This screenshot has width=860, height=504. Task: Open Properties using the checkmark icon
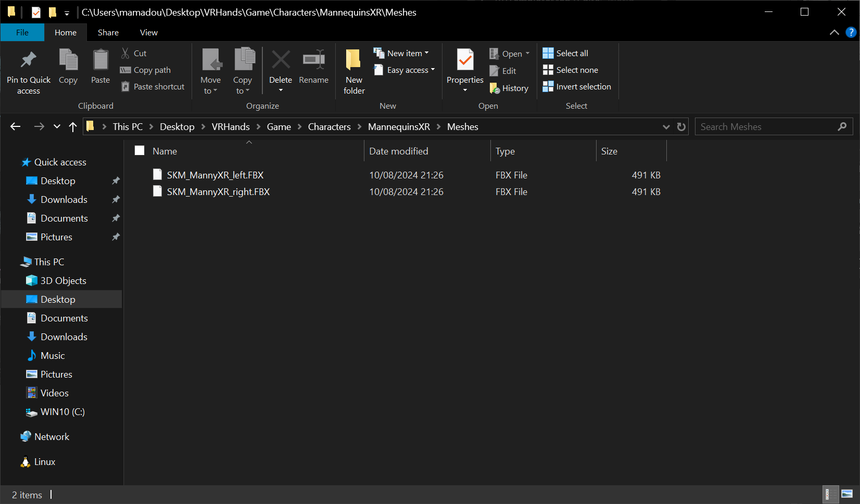(465, 60)
